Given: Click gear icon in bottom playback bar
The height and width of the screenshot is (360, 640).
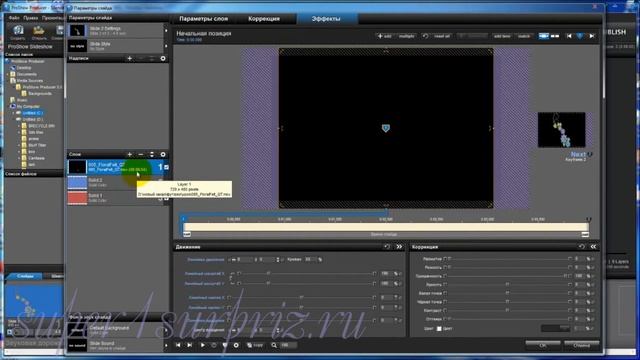Looking at the screenshot, I should click(236, 345).
